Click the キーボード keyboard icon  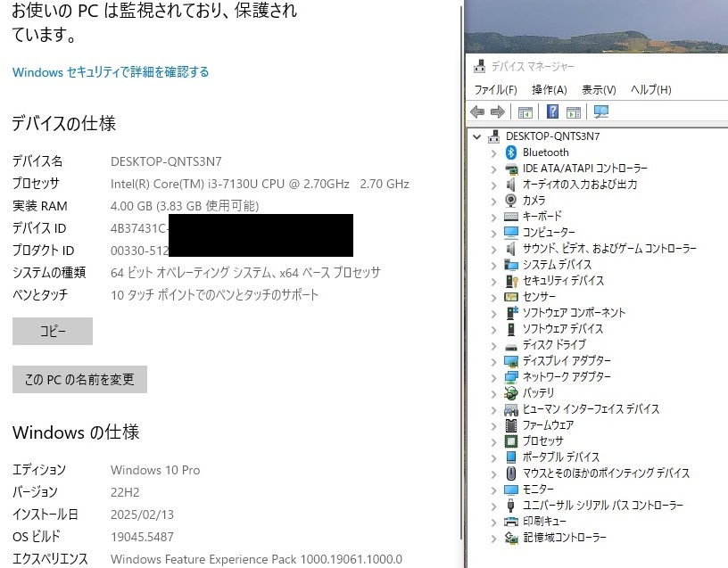pyautogui.click(x=510, y=217)
